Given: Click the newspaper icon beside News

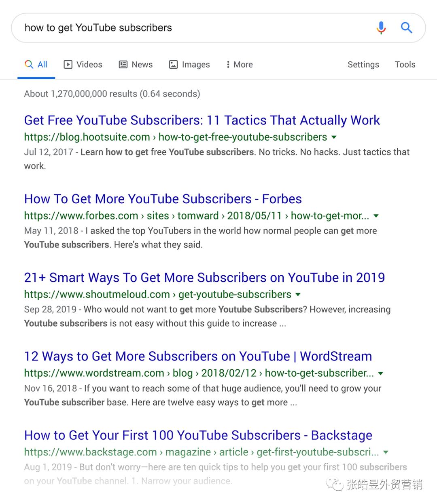Looking at the screenshot, I should click(x=123, y=64).
